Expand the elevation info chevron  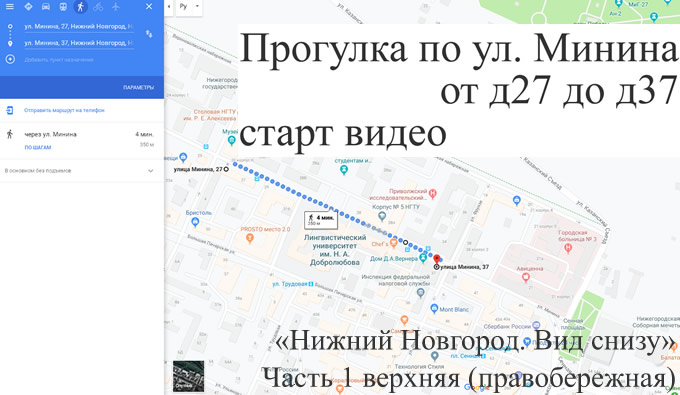tap(150, 171)
